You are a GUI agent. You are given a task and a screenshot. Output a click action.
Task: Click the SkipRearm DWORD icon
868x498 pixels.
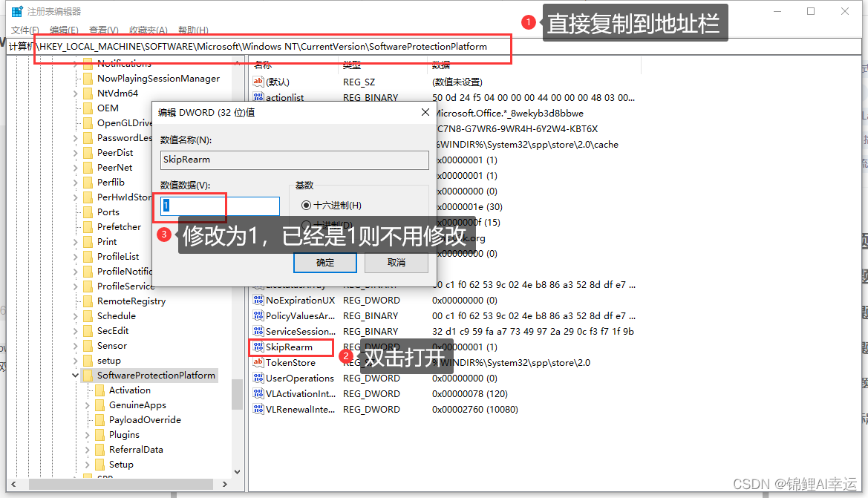(258, 347)
